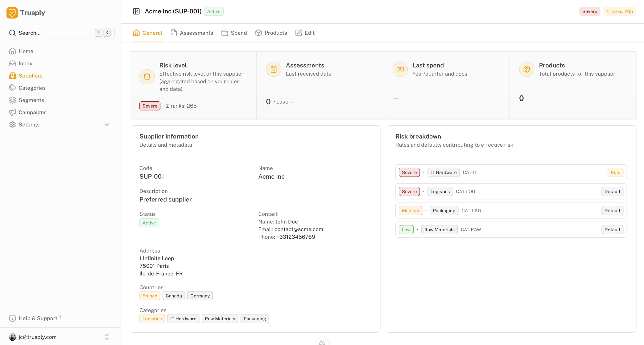Collapse the sidebar panel toggle icon

[136, 11]
